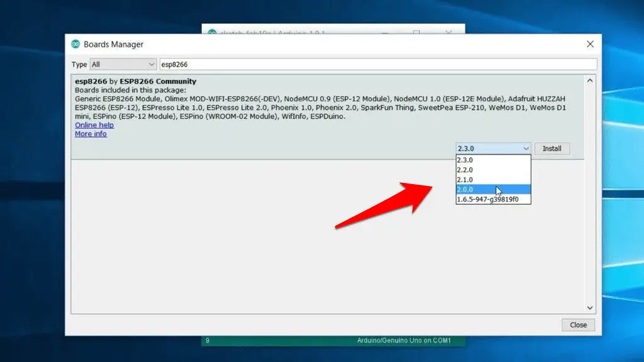Click the scrollbar down arrow
This screenshot has height=362, width=644.
(590, 308)
